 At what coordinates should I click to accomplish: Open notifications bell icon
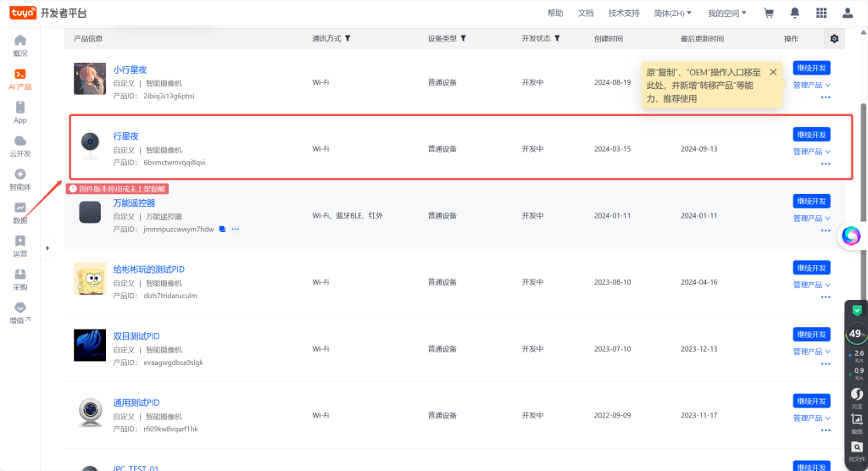point(794,13)
